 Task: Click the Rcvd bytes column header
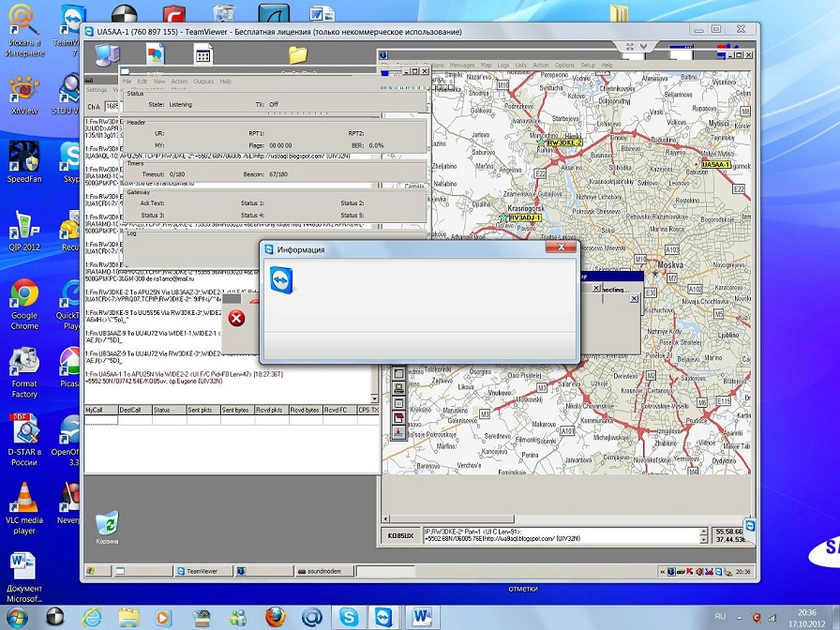[306, 410]
